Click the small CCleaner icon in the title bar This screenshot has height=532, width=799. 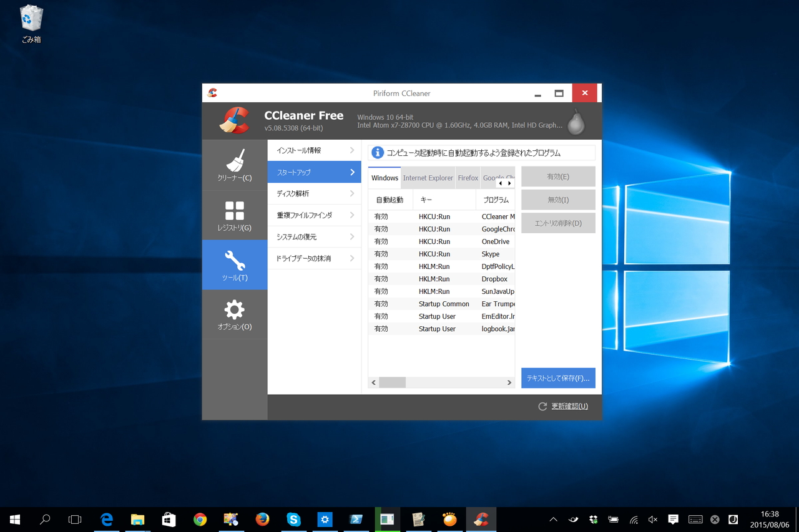[x=212, y=93]
